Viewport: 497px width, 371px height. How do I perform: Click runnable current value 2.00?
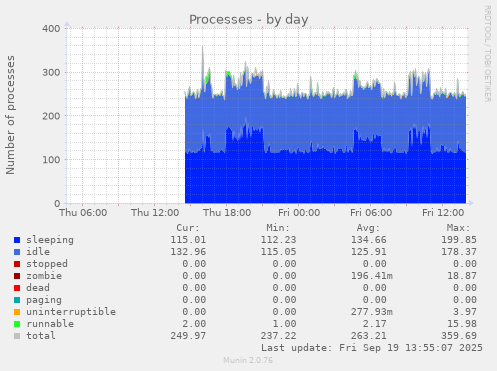(194, 324)
